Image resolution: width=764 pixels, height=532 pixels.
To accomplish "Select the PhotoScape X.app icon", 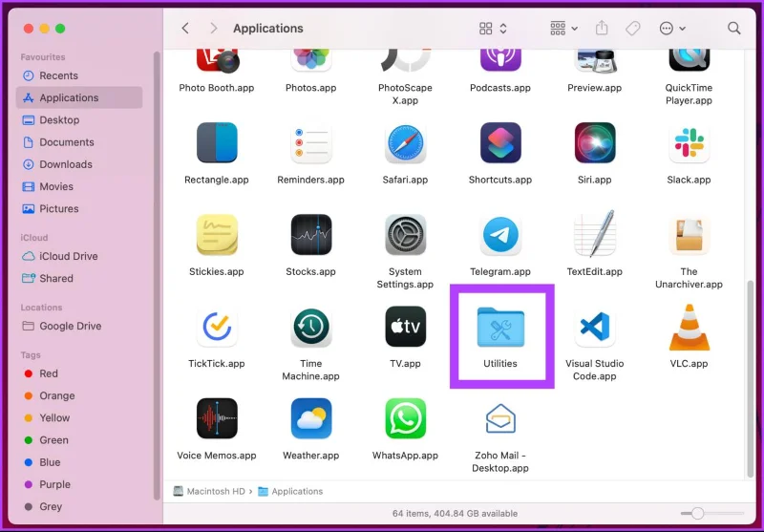I will [405, 60].
